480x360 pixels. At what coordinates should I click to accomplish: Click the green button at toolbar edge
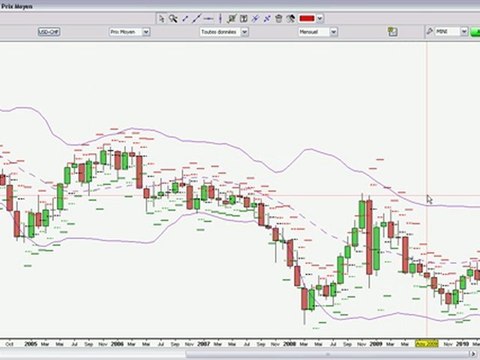pyautogui.click(x=475, y=32)
